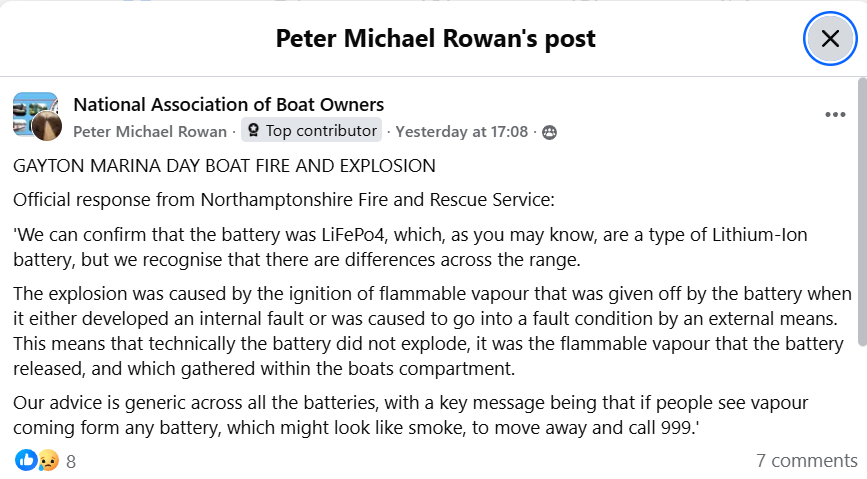The height and width of the screenshot is (479, 867).
Task: Click the GAYTON MARINA DAY BOAT heading text
Action: (224, 165)
